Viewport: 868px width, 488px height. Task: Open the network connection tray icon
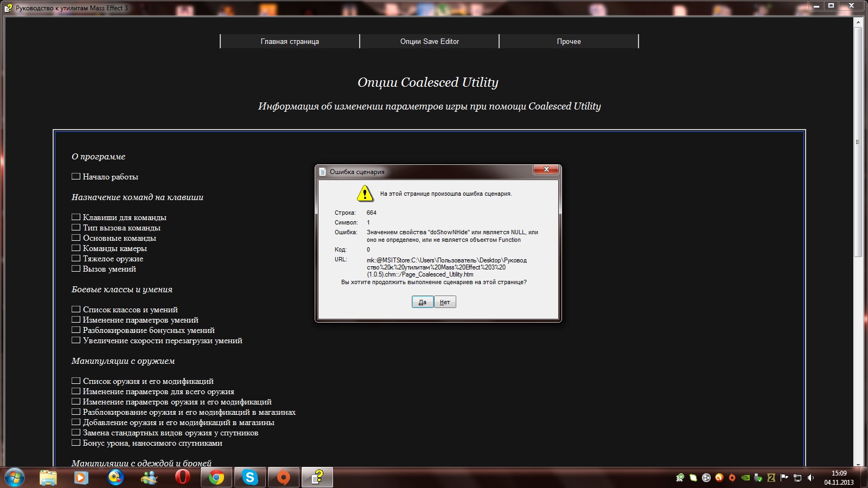coord(797,478)
